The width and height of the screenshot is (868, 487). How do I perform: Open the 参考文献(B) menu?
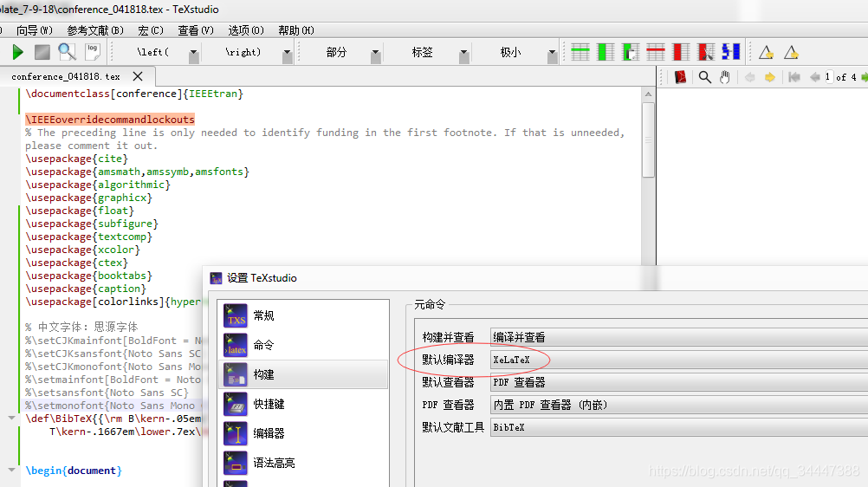(95, 30)
